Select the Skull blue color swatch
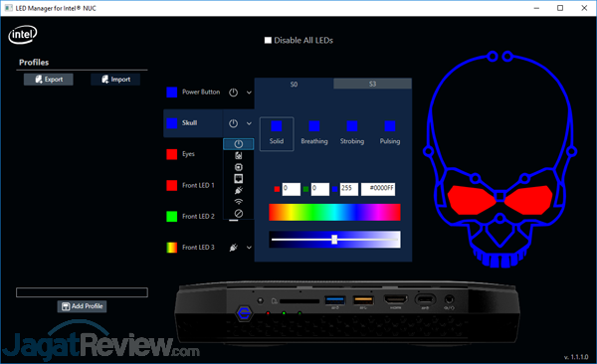The image size is (597, 364). tap(172, 123)
